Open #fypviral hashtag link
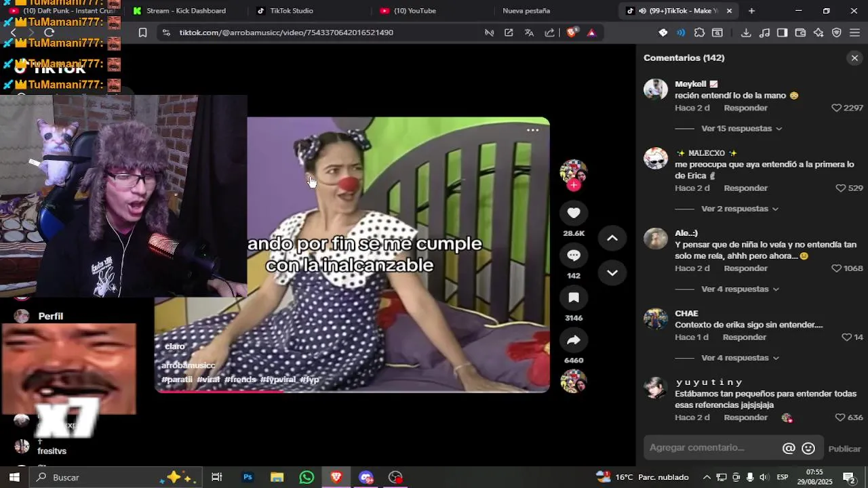 pyautogui.click(x=278, y=380)
